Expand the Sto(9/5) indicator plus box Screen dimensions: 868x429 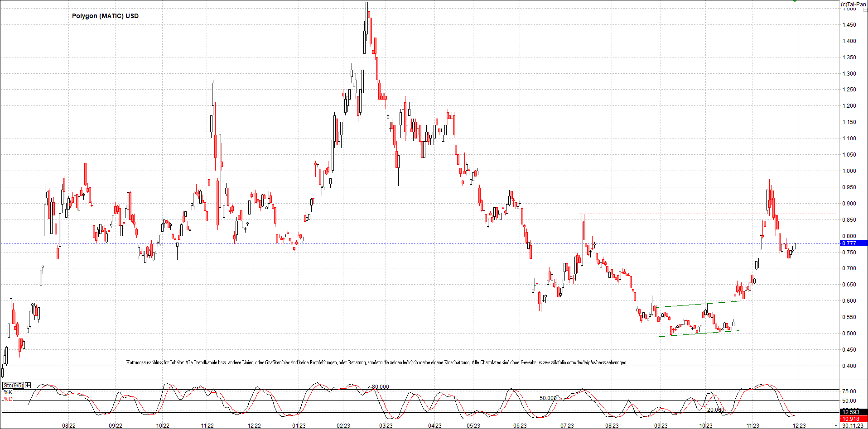(28, 386)
